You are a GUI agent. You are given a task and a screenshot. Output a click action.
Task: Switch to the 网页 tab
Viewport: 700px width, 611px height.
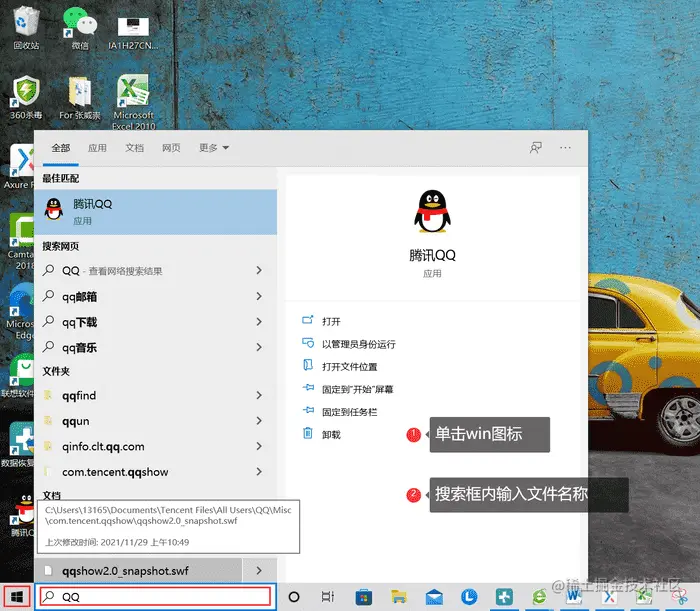pyautogui.click(x=171, y=148)
